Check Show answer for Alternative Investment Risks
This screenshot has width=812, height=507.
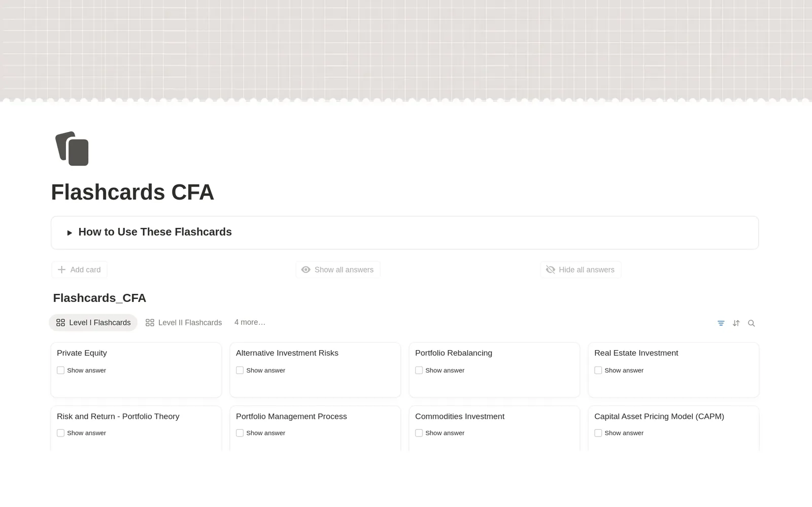click(x=240, y=370)
